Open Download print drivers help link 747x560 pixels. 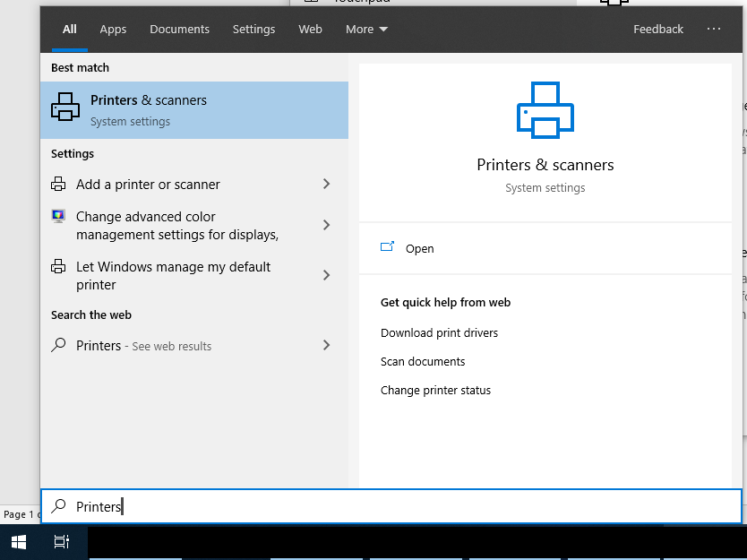pos(439,332)
